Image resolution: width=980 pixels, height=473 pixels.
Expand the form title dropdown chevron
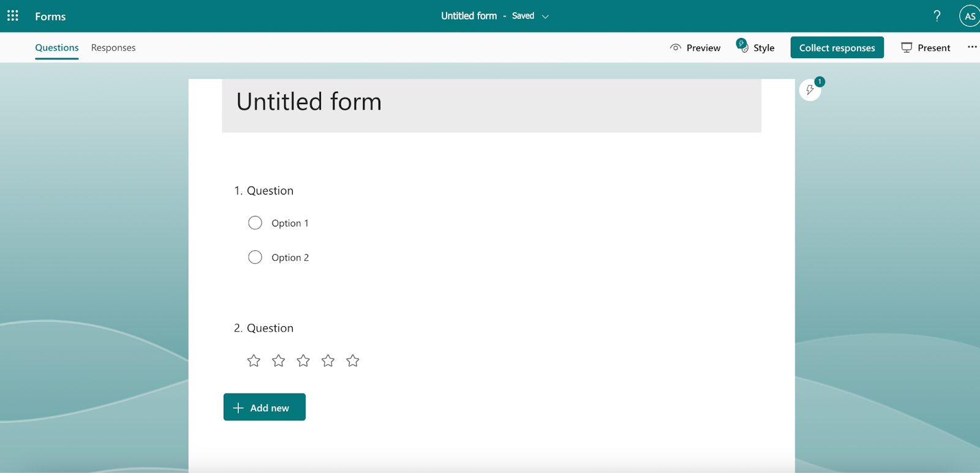tap(545, 17)
